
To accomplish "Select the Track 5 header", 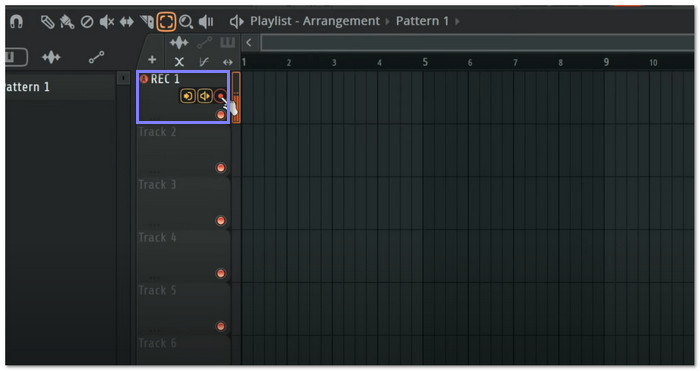I will coord(183,308).
